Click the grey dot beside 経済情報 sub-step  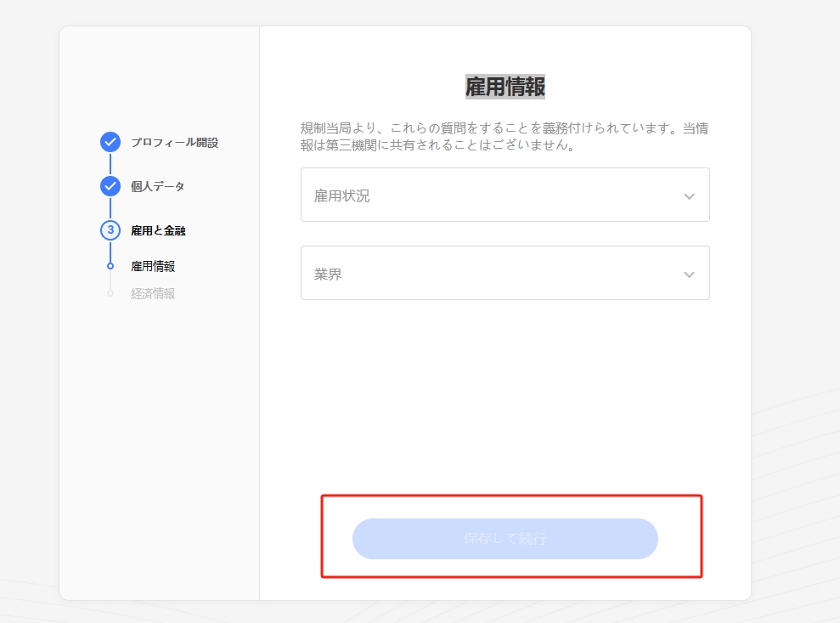click(x=110, y=293)
